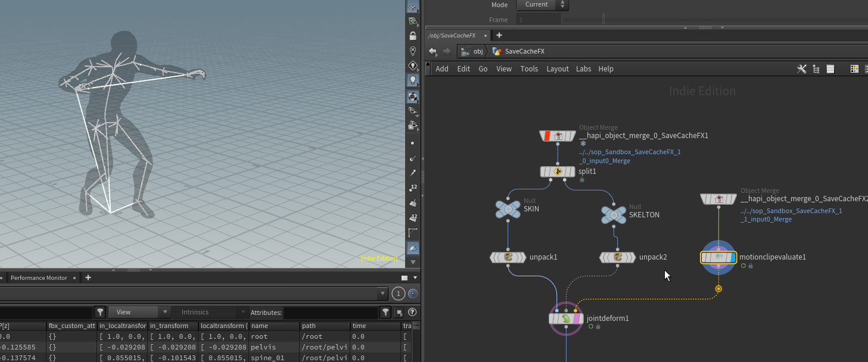Screen dimensions: 868x362
Task: Click the back navigation arrow
Action: point(433,51)
